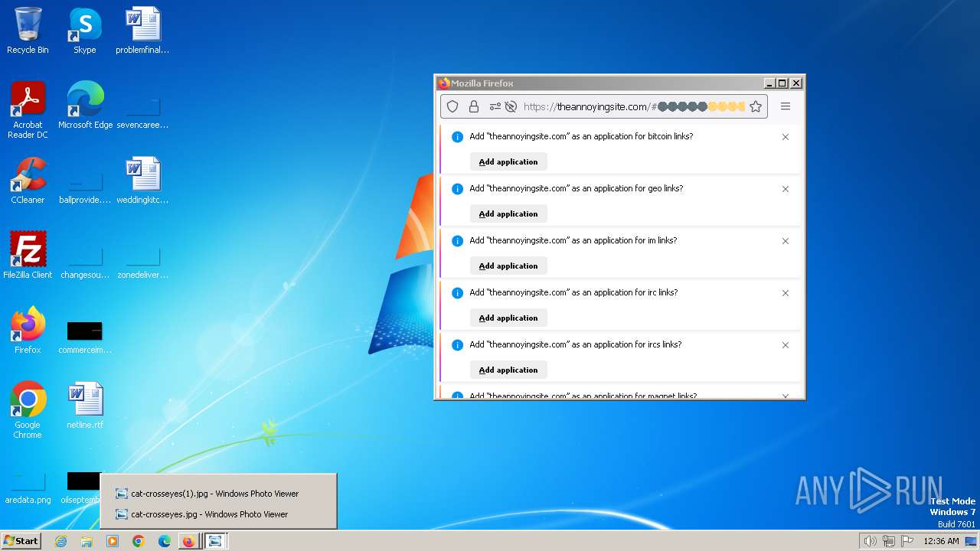Select the netline.rtf desktop file
980x551 pixels.
pyautogui.click(x=85, y=406)
